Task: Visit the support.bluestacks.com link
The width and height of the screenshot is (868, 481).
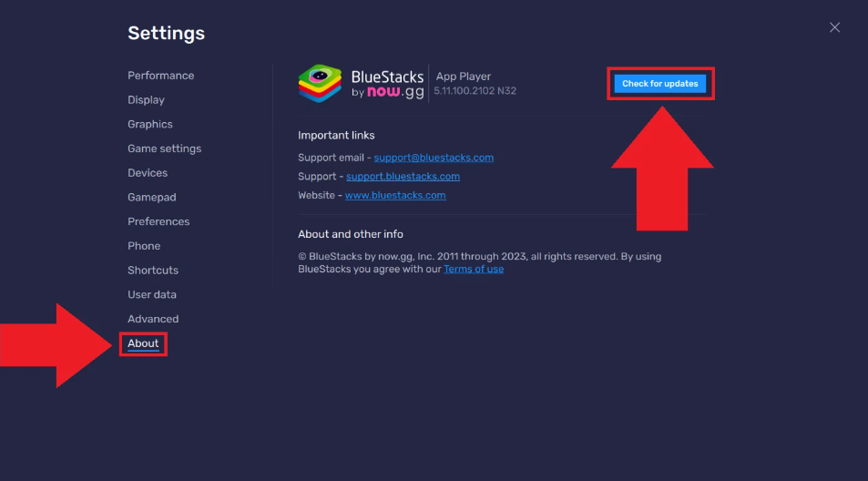Action: (403, 177)
